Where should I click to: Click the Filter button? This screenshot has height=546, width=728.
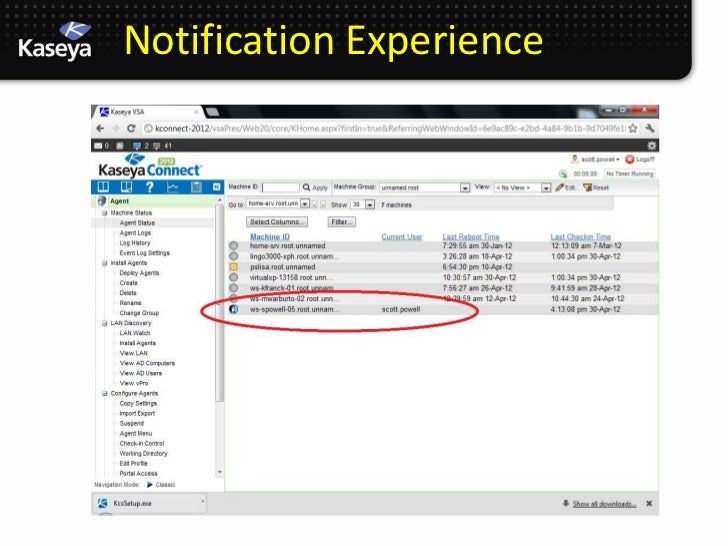click(x=342, y=222)
